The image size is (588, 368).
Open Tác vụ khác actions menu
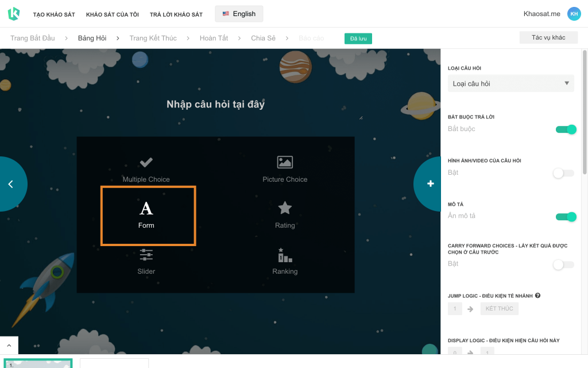pos(548,37)
